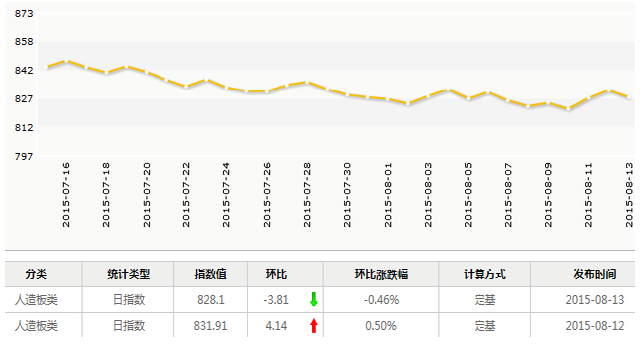640x362 pixels.
Task: Click publish date 2015-08-12 in table
Action: point(595,326)
